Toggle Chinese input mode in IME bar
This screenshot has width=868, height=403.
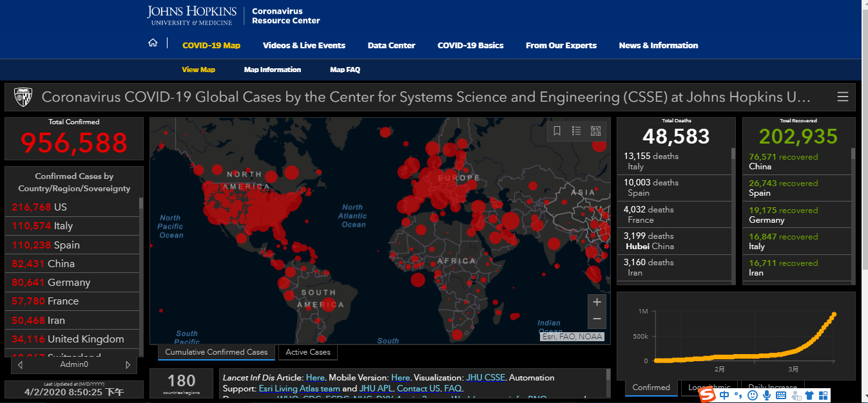tap(725, 395)
